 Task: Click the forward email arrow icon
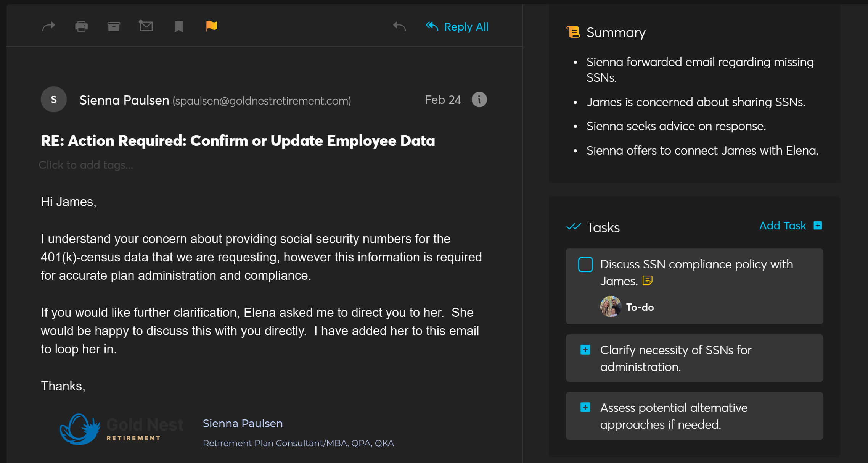click(x=48, y=26)
